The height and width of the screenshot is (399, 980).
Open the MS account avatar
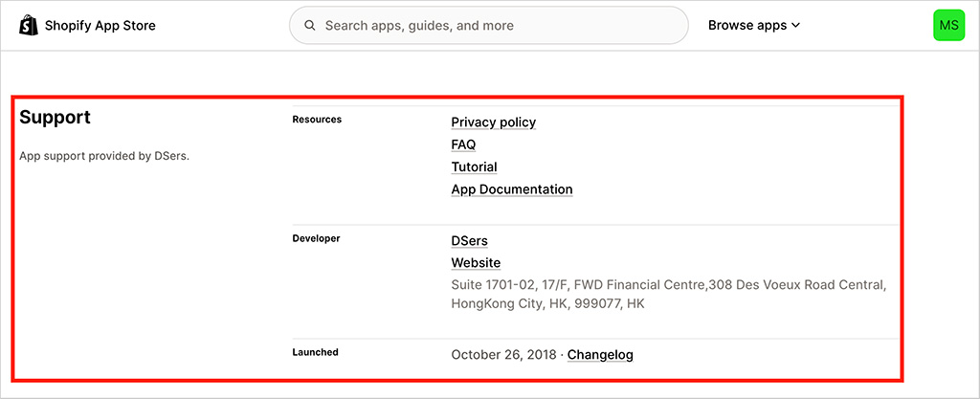pos(948,26)
